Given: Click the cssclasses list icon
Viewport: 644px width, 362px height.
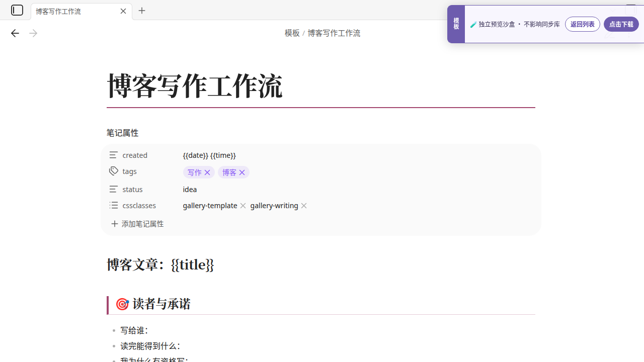Looking at the screenshot, I should click(x=114, y=205).
